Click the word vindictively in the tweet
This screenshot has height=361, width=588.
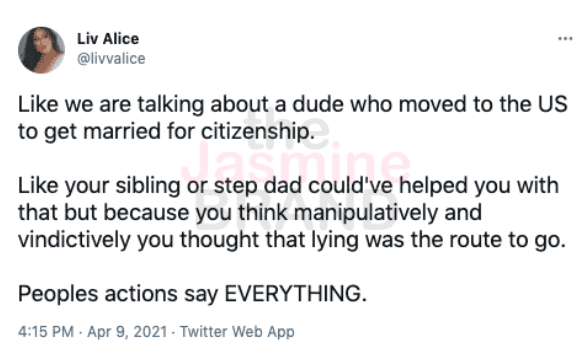coord(74,240)
